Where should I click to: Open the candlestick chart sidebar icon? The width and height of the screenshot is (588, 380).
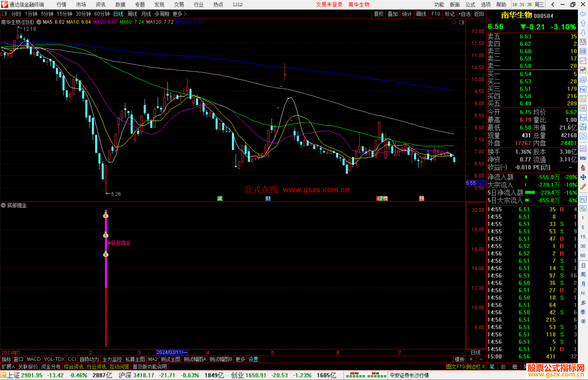[583, 70]
